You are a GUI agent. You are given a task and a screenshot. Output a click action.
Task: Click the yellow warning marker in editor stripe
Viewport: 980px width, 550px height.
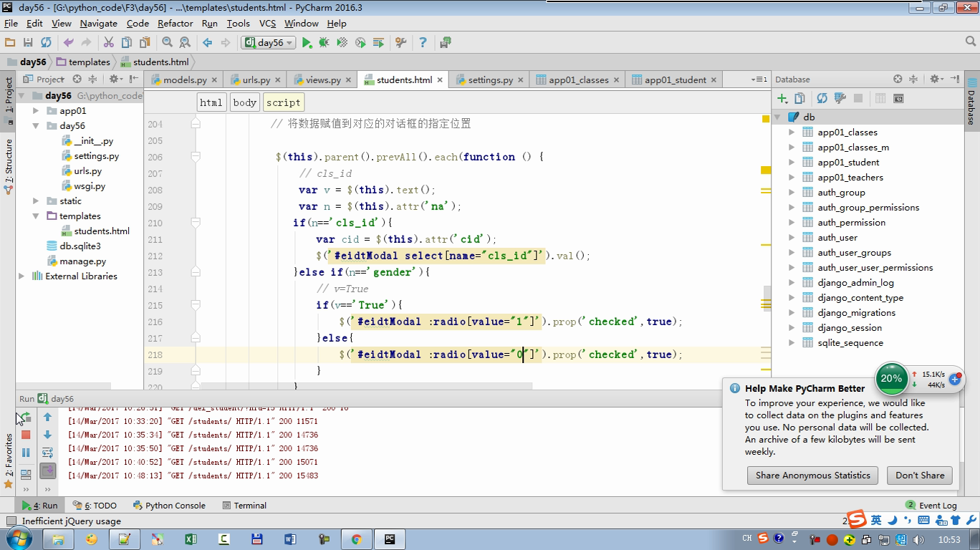766,170
